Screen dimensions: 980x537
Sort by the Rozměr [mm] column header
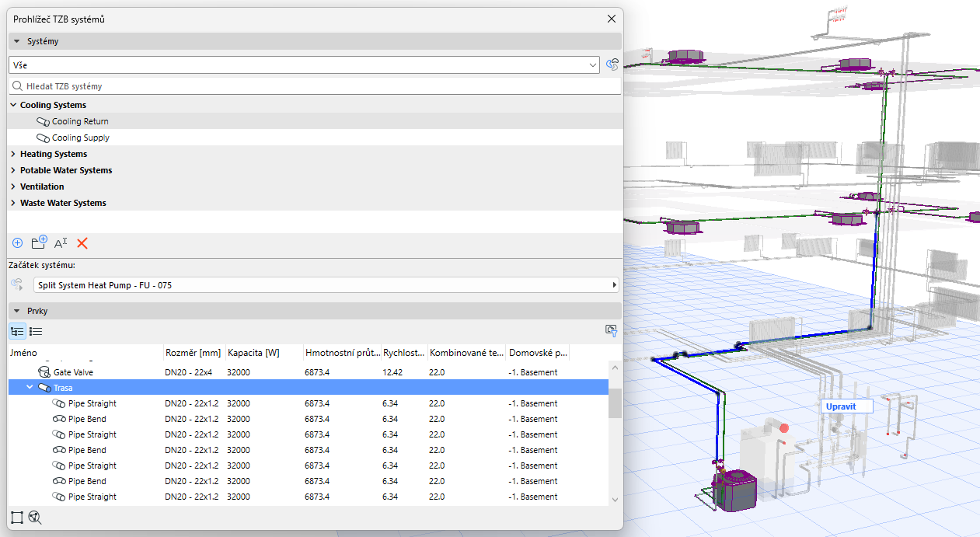tap(194, 353)
